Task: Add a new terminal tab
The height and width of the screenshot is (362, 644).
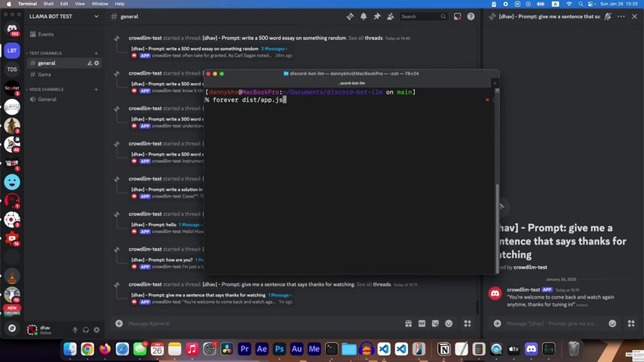Action: click(495, 83)
